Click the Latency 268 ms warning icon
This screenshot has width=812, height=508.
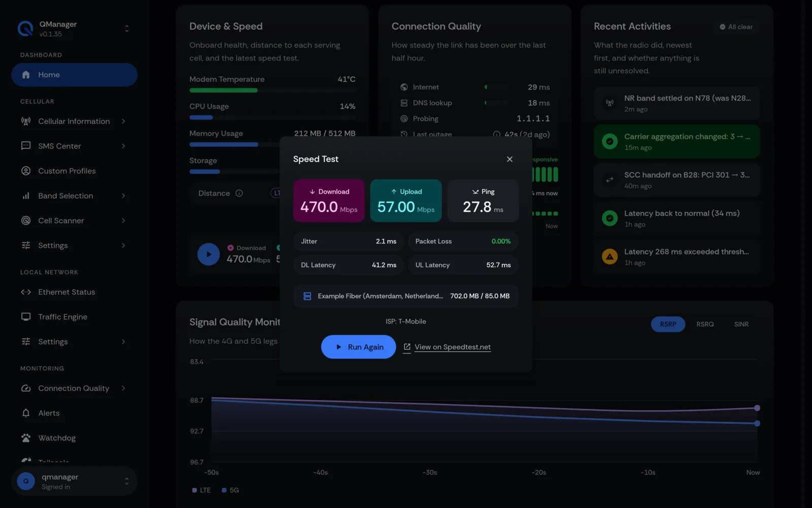point(610,257)
